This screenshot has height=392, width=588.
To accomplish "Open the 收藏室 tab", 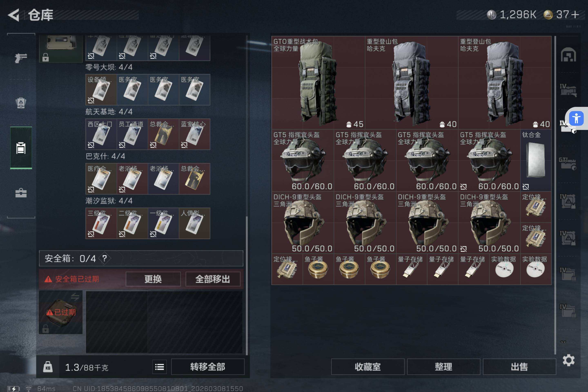I will [368, 367].
